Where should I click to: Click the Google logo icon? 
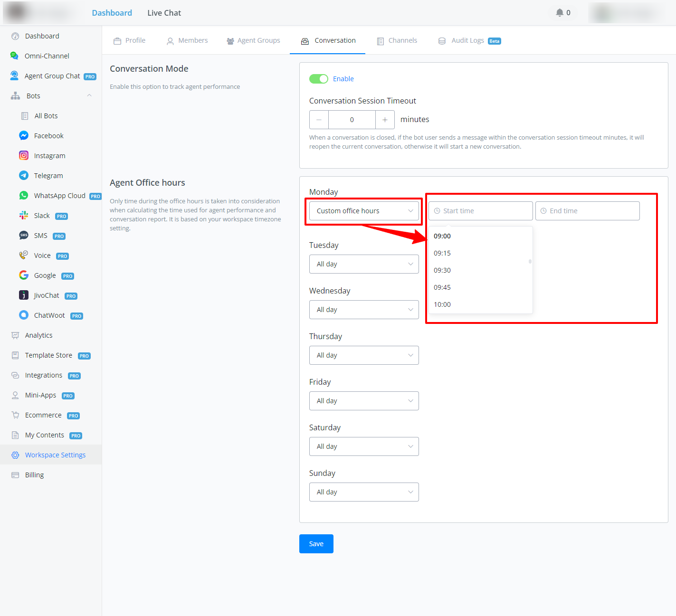pyautogui.click(x=24, y=275)
